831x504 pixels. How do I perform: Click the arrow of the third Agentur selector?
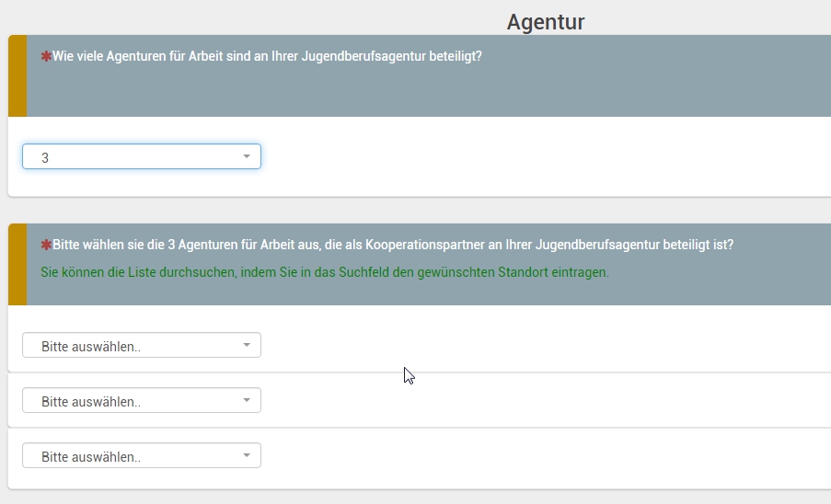[247, 456]
